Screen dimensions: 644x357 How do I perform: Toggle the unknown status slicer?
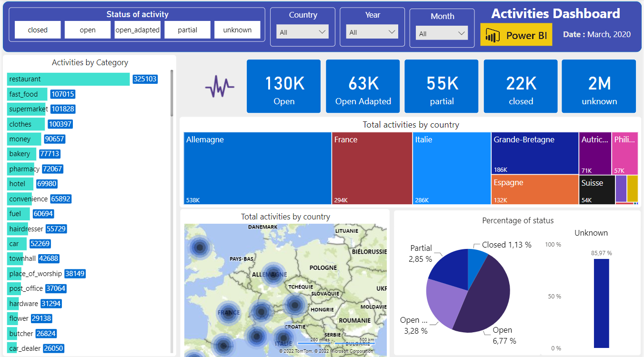[237, 30]
